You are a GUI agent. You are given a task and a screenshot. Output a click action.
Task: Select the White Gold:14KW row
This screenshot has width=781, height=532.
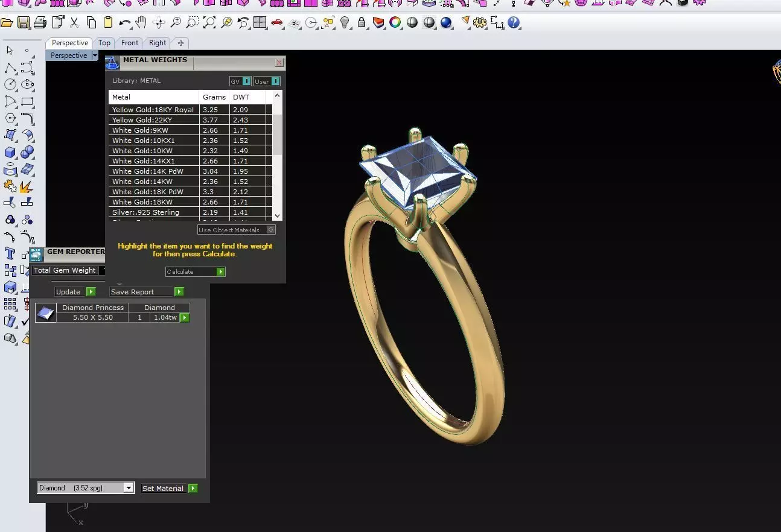click(190, 182)
